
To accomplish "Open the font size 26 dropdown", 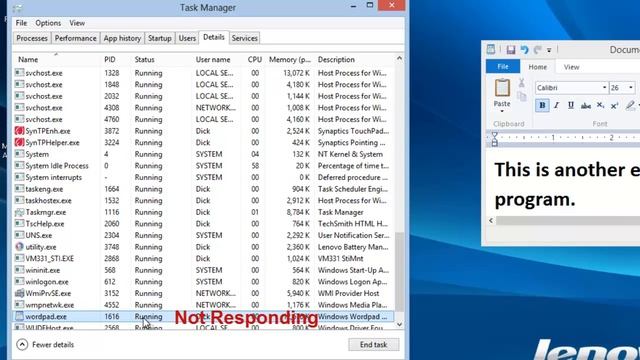I will coord(631,88).
